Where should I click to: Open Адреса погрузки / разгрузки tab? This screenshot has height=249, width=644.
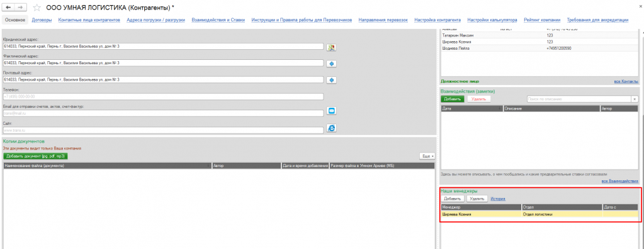(x=155, y=20)
